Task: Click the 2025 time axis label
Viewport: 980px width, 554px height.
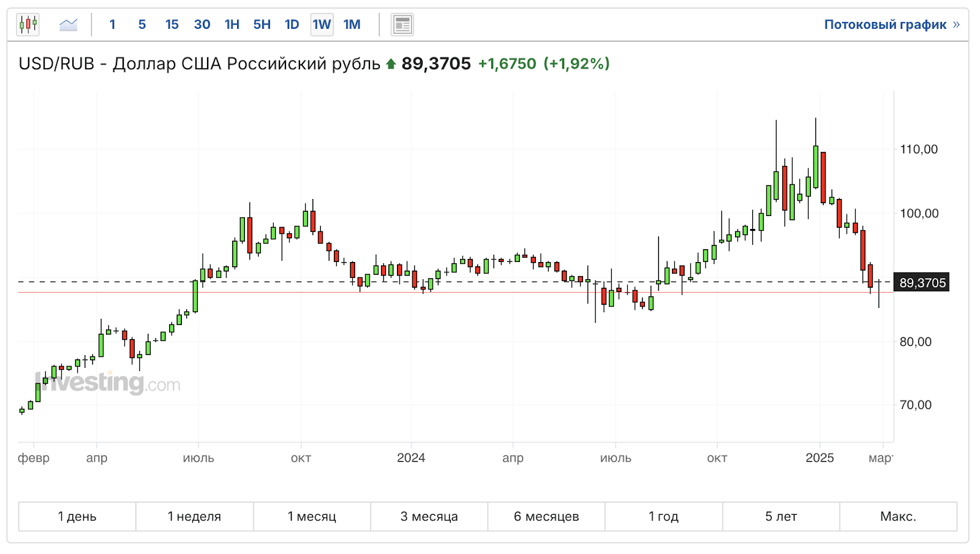Action: [820, 458]
